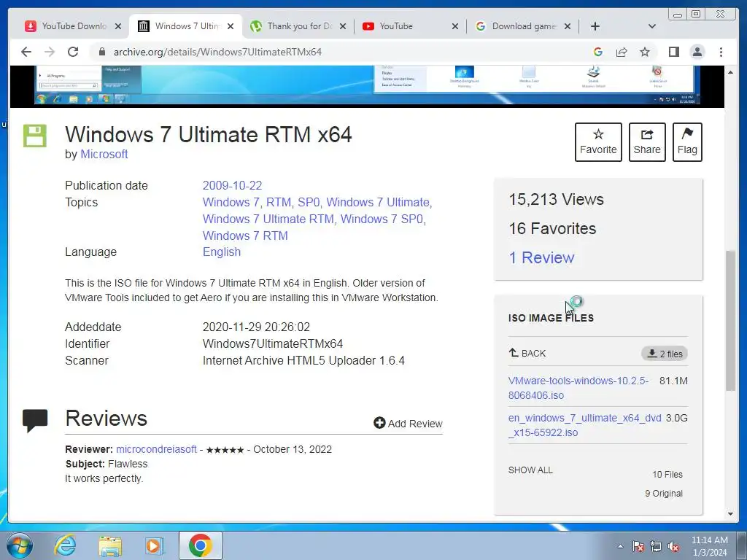Download VMware-tools-windows-10.2.5 iso file
The width and height of the screenshot is (747, 560).
pyautogui.click(x=578, y=388)
